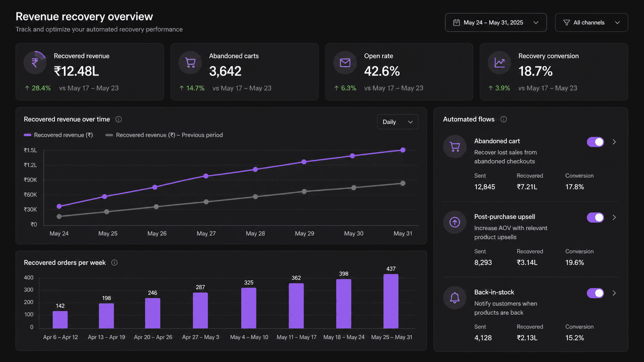Click the green up arrow beside 6.3%

(x=337, y=88)
